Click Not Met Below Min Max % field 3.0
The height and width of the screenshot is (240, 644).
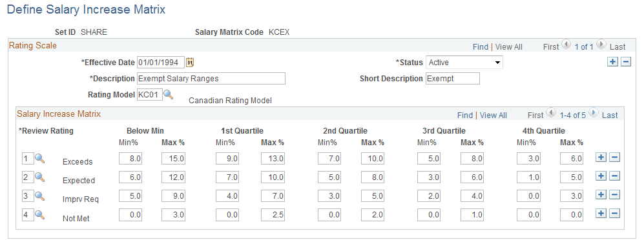(173, 214)
